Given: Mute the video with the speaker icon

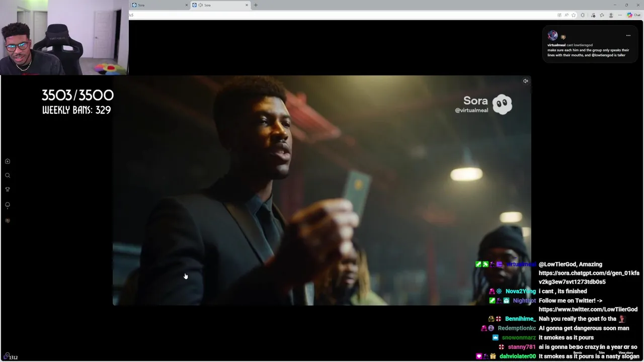Looking at the screenshot, I should (x=525, y=81).
